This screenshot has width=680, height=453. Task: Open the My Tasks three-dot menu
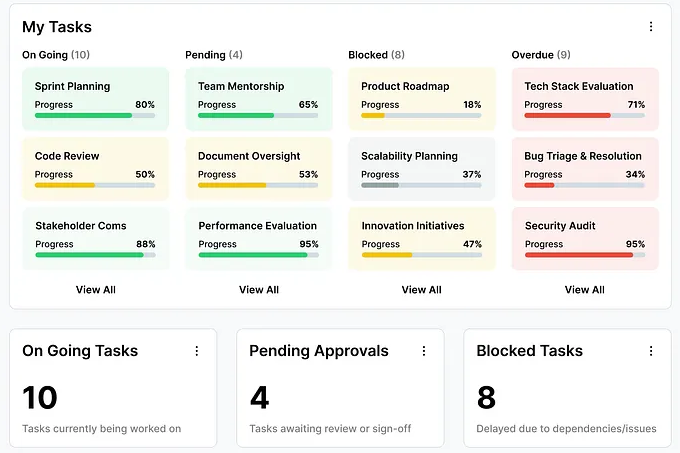click(x=651, y=27)
